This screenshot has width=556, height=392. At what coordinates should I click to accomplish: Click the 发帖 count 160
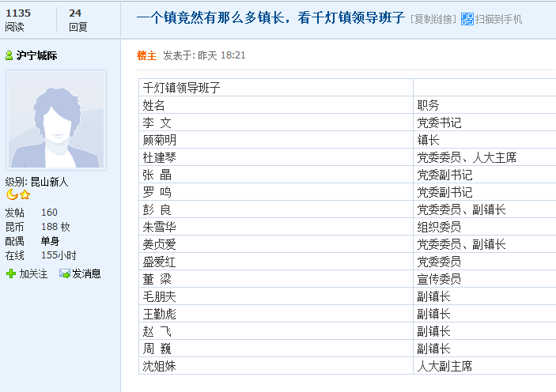[49, 213]
